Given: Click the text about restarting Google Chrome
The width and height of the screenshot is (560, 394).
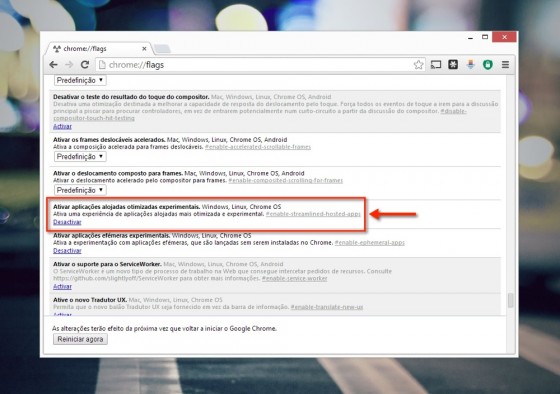Looking at the screenshot, I should (164, 328).
